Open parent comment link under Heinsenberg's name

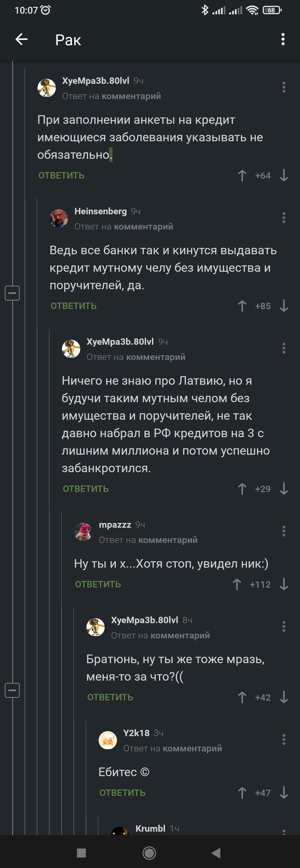click(143, 227)
